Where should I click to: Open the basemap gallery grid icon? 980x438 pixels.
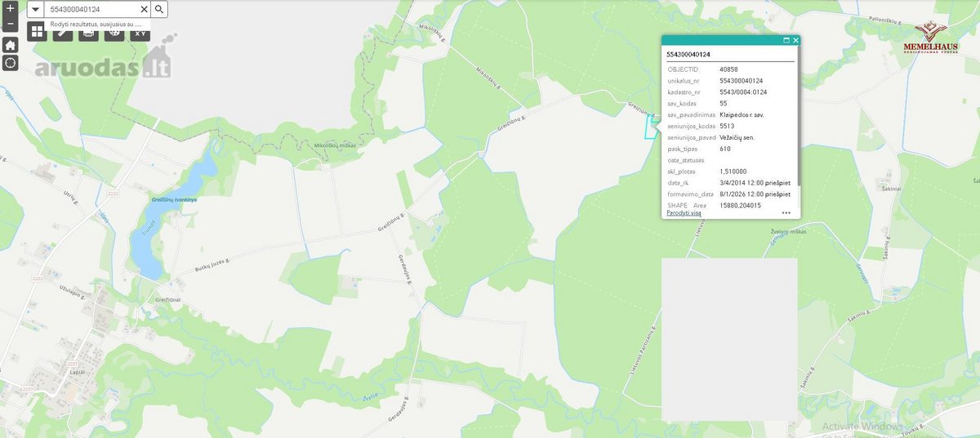click(x=37, y=32)
